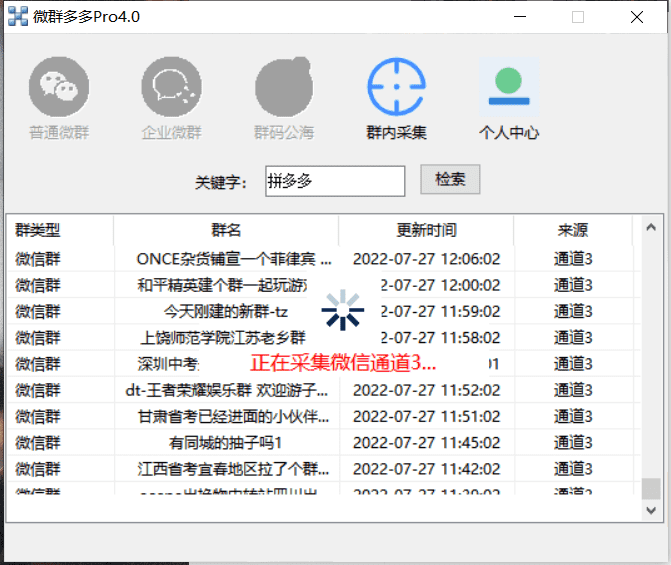Screen dimensions: 671x565
Task: Open the 普通微群 WeChat group icon
Action: (58, 88)
